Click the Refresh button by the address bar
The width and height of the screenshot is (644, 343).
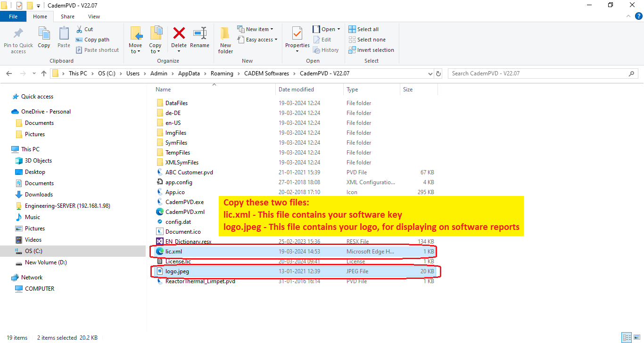pyautogui.click(x=438, y=73)
